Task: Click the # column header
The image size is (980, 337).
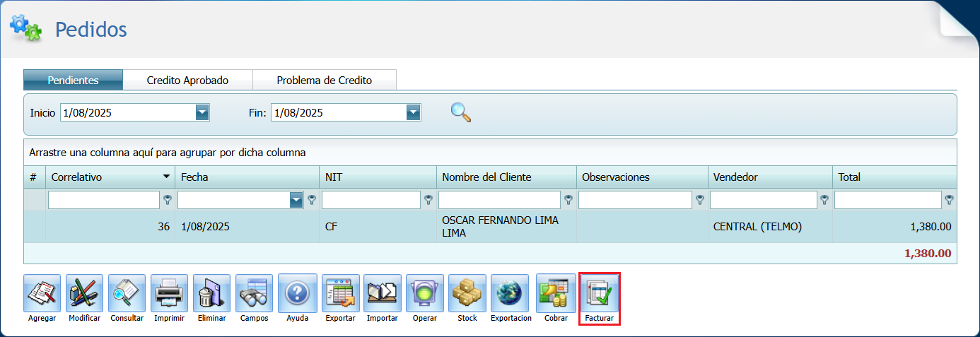Action: click(35, 177)
